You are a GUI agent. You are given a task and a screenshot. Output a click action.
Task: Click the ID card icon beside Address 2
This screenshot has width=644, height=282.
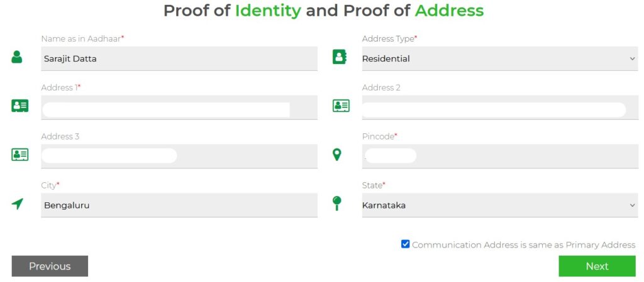(x=341, y=106)
